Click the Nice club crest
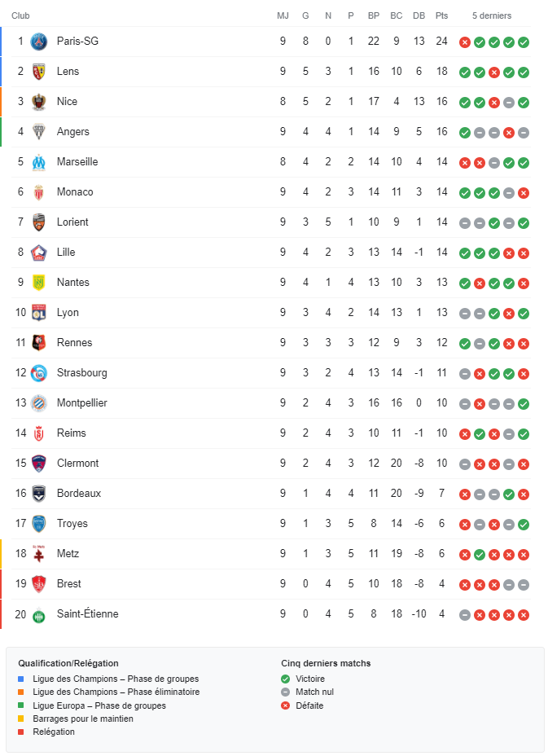548x756 pixels. tap(38, 102)
